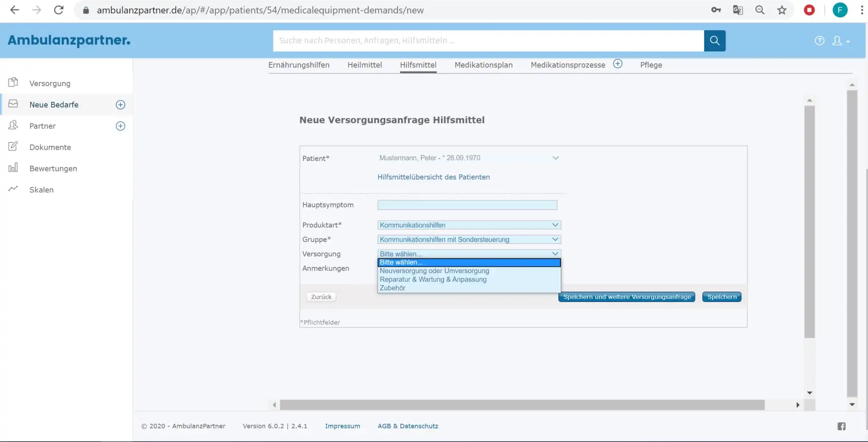The height and width of the screenshot is (442, 868).
Task: Click plus icon beside Medikationsprozesse
Action: point(618,64)
